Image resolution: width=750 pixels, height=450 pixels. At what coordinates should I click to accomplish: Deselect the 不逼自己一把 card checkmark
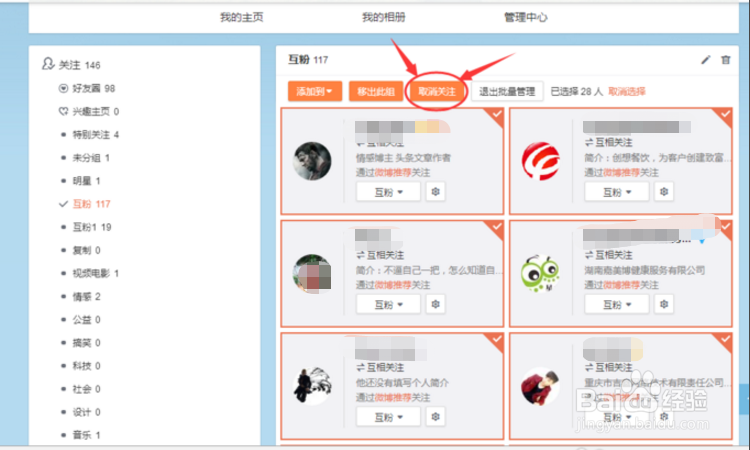click(x=496, y=228)
